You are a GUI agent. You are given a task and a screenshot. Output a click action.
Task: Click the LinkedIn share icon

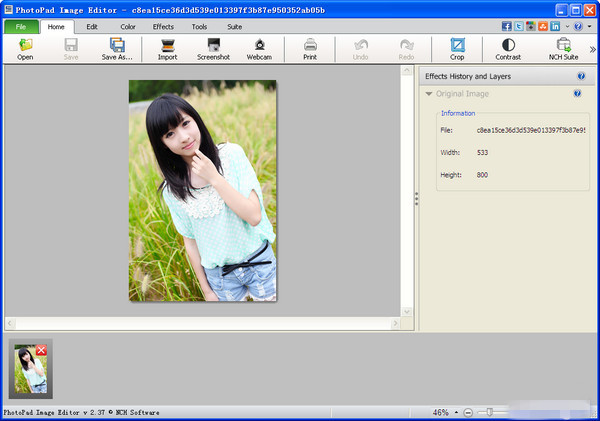pos(555,26)
